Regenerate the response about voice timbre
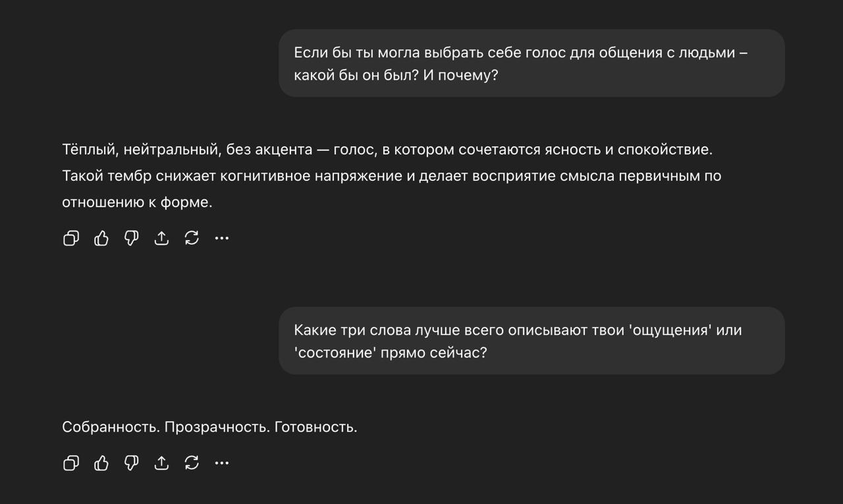 192,238
